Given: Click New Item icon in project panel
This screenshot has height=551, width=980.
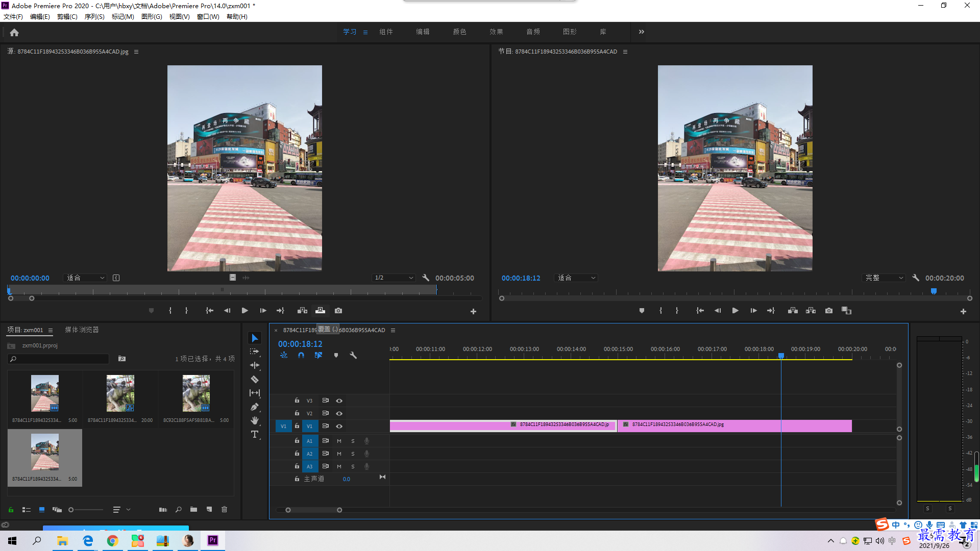Looking at the screenshot, I should 209,509.
